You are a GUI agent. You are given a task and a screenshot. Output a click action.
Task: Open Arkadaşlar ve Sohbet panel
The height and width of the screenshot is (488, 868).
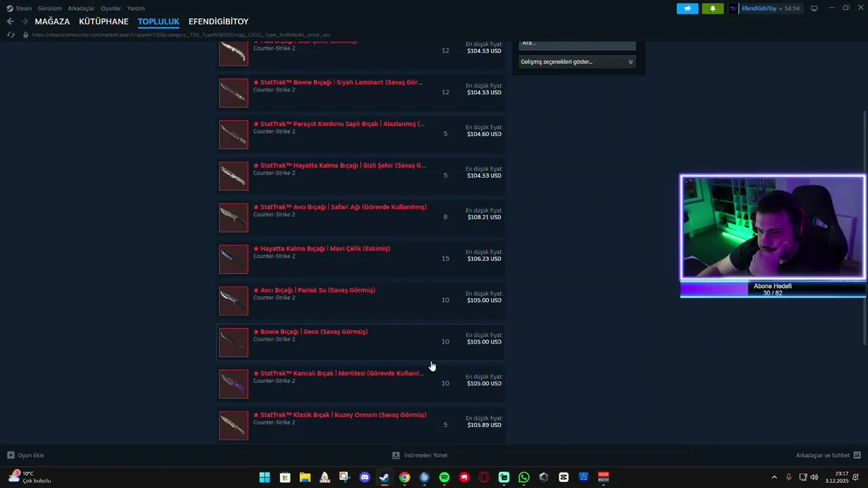pyautogui.click(x=828, y=455)
